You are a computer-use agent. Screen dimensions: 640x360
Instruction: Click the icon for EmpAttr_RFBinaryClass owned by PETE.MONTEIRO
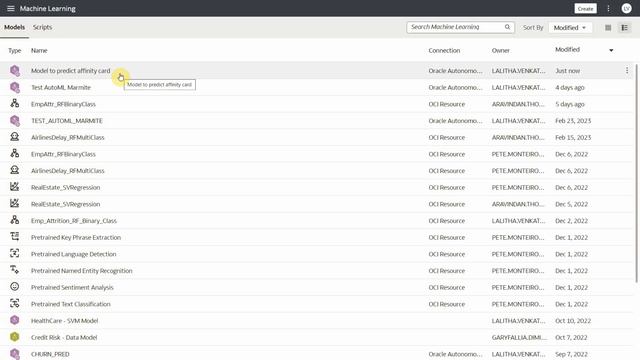15,153
